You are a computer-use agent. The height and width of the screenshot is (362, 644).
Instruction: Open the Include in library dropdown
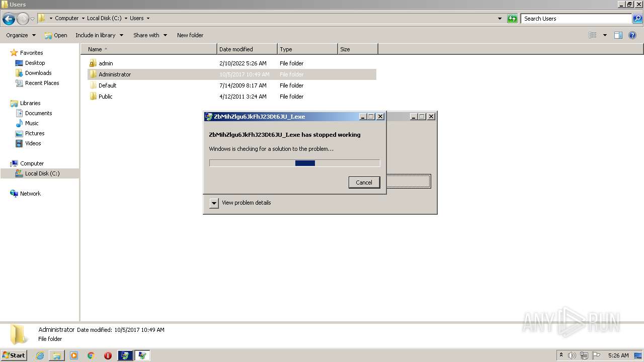pyautogui.click(x=99, y=35)
